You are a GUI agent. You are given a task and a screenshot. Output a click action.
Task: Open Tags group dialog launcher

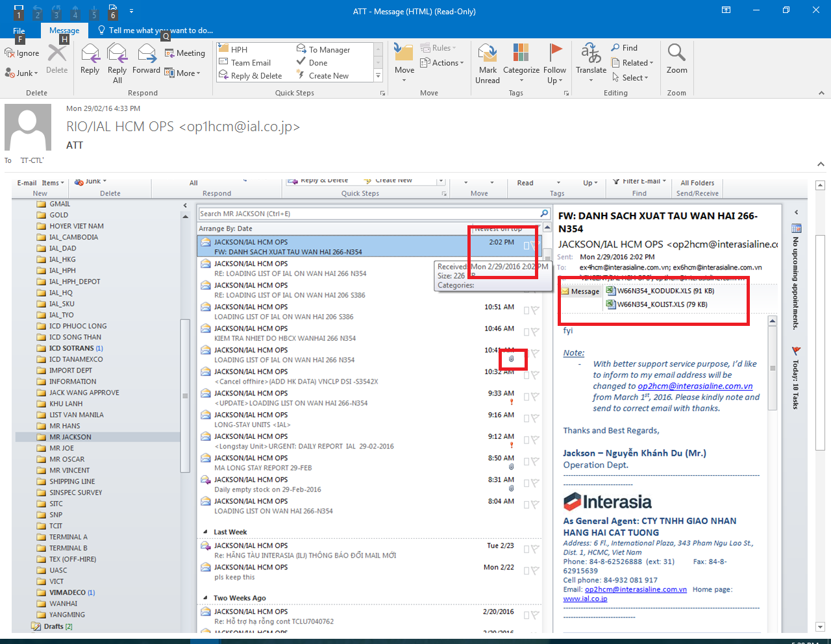(566, 93)
